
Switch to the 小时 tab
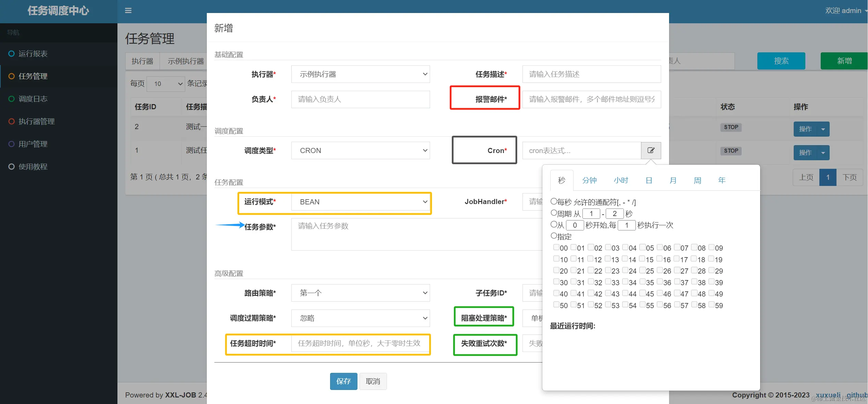621,180
